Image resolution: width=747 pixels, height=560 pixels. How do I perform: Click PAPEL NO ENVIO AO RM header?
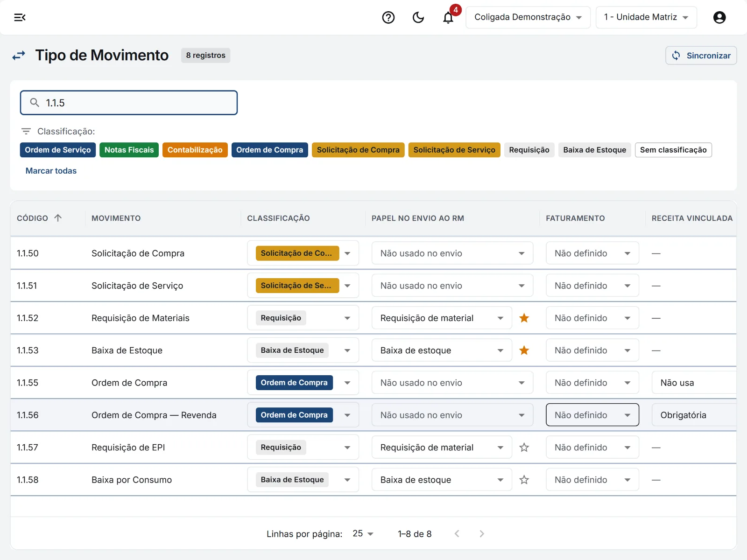tap(418, 218)
